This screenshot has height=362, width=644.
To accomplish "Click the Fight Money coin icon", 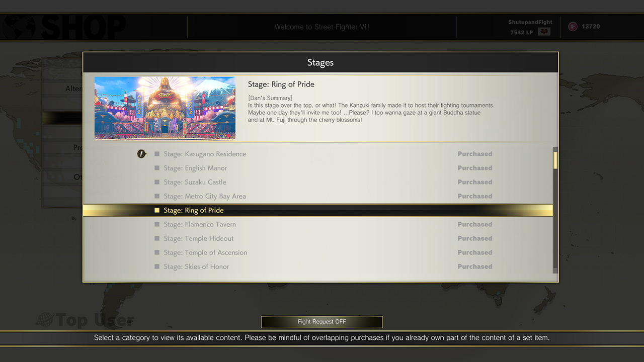I will pos(573,27).
